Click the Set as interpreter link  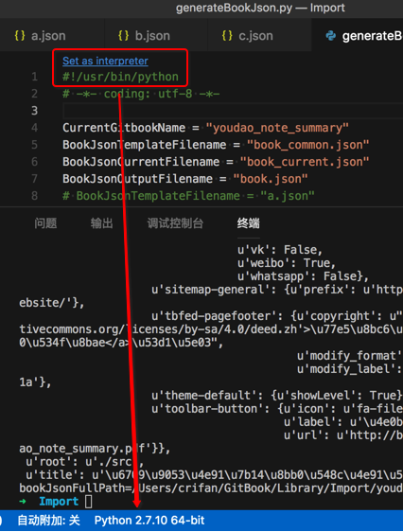pyautogui.click(x=105, y=61)
